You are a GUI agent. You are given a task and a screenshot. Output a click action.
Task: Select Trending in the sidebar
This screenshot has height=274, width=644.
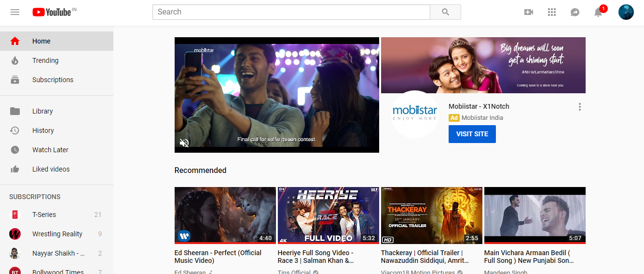point(56,60)
